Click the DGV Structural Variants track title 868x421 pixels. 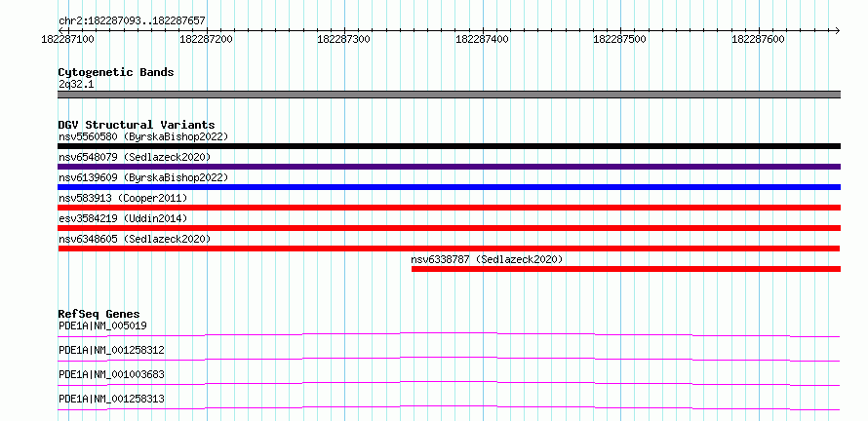click(x=137, y=125)
